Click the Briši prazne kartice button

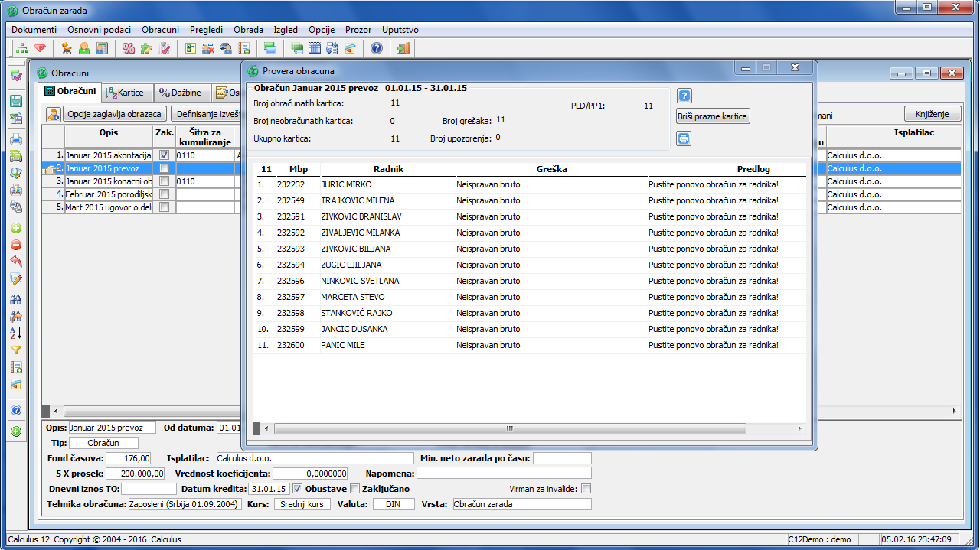tap(713, 116)
